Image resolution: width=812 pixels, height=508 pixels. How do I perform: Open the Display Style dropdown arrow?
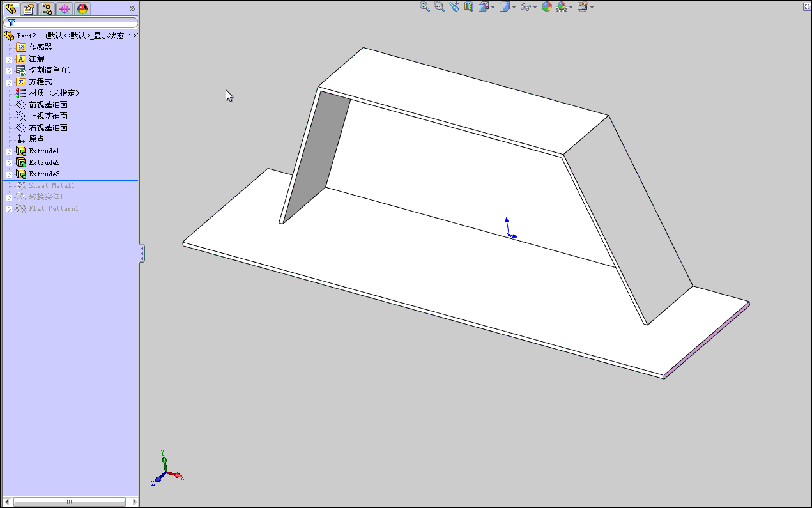pos(514,7)
